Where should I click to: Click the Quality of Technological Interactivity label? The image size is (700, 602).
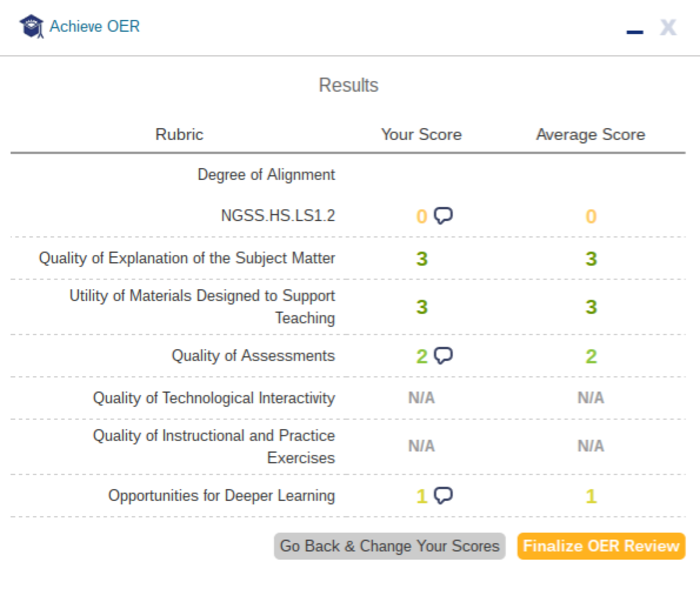[214, 398]
